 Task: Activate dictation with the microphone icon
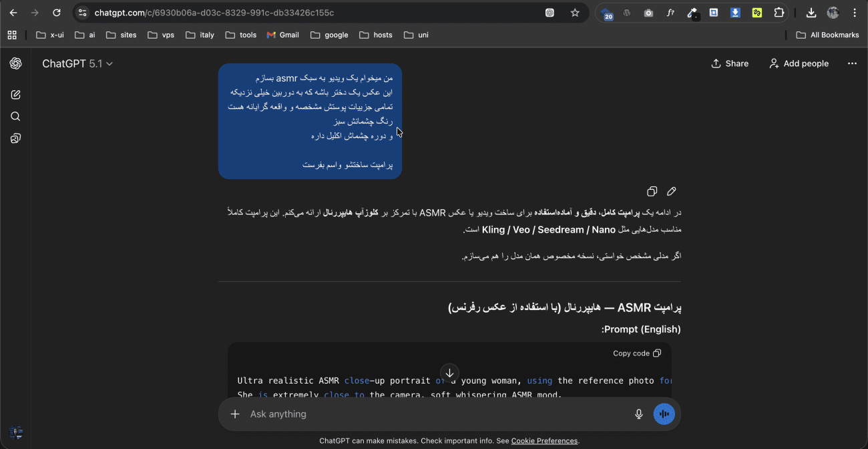639,414
